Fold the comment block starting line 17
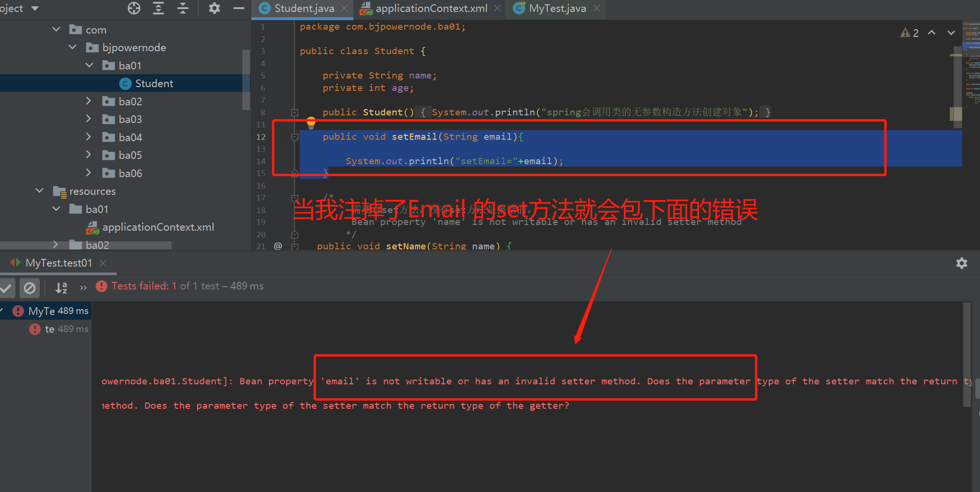Image resolution: width=980 pixels, height=492 pixels. click(295, 198)
